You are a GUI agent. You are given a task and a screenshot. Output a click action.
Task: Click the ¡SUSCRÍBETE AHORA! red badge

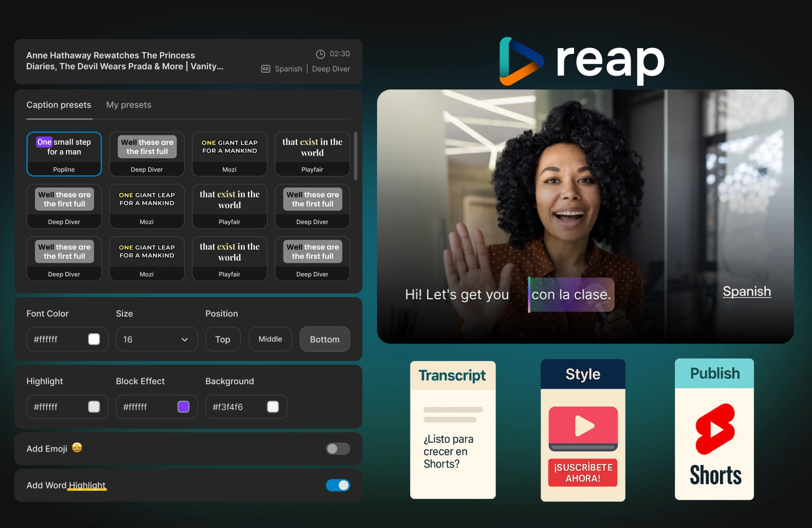pos(583,473)
